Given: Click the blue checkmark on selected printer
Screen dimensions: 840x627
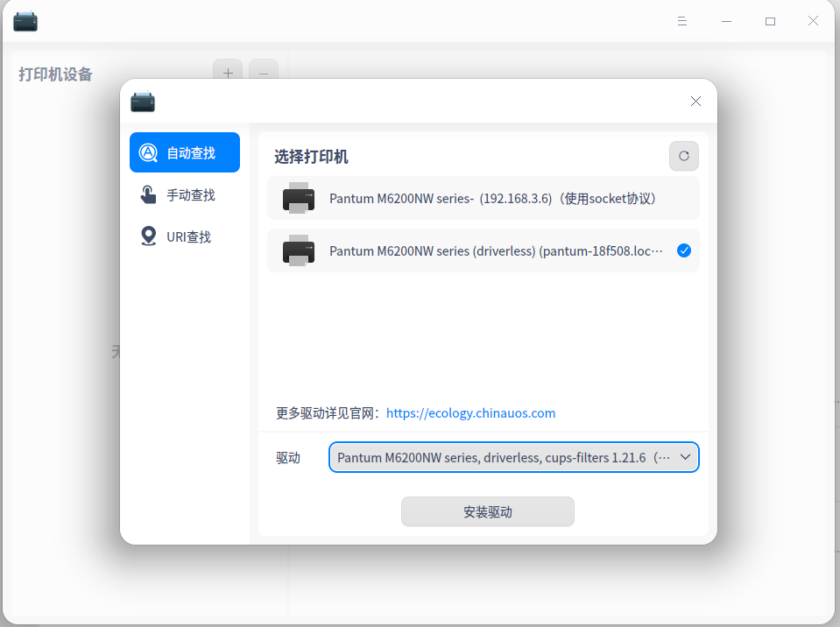Looking at the screenshot, I should (x=684, y=250).
